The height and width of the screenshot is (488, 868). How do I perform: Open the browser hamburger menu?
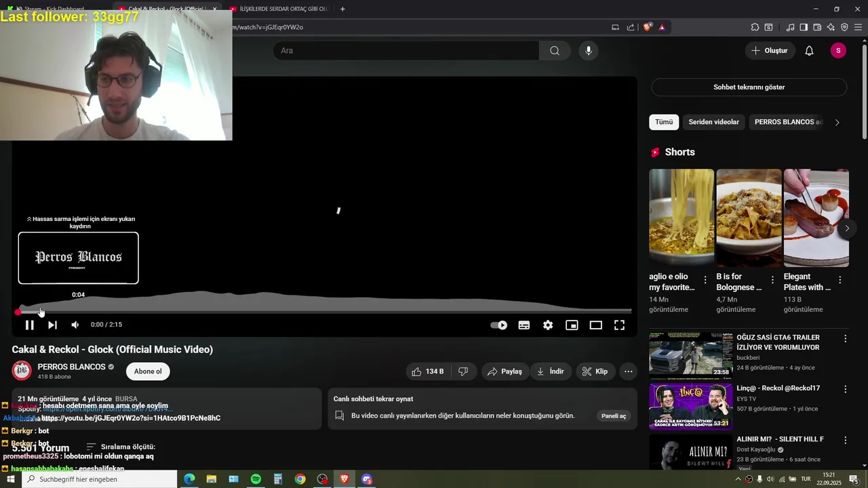click(858, 27)
